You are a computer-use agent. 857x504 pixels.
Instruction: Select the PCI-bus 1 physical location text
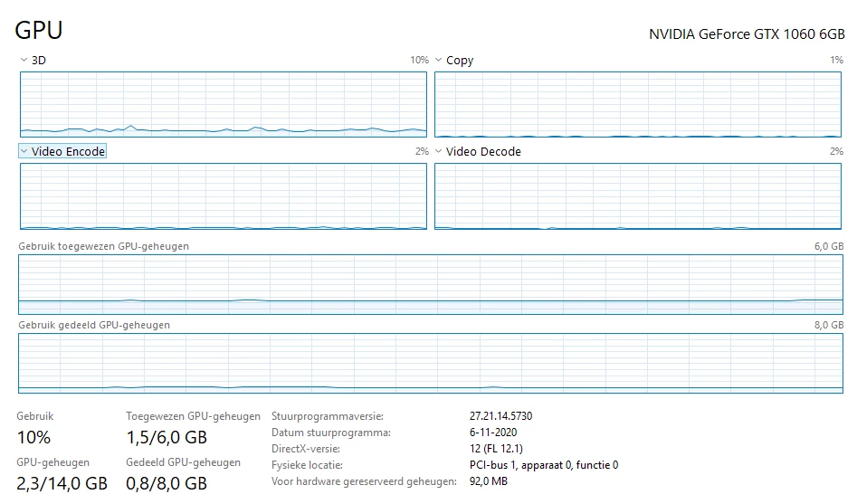point(544,465)
